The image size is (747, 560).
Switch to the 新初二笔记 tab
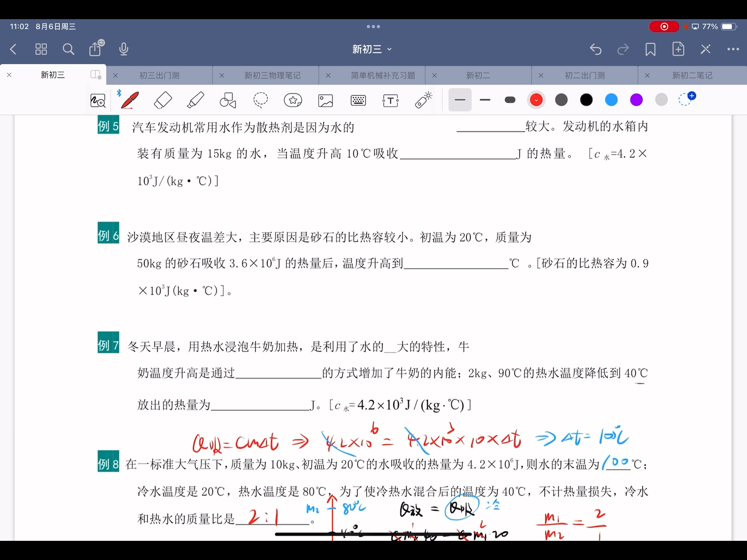(x=692, y=76)
